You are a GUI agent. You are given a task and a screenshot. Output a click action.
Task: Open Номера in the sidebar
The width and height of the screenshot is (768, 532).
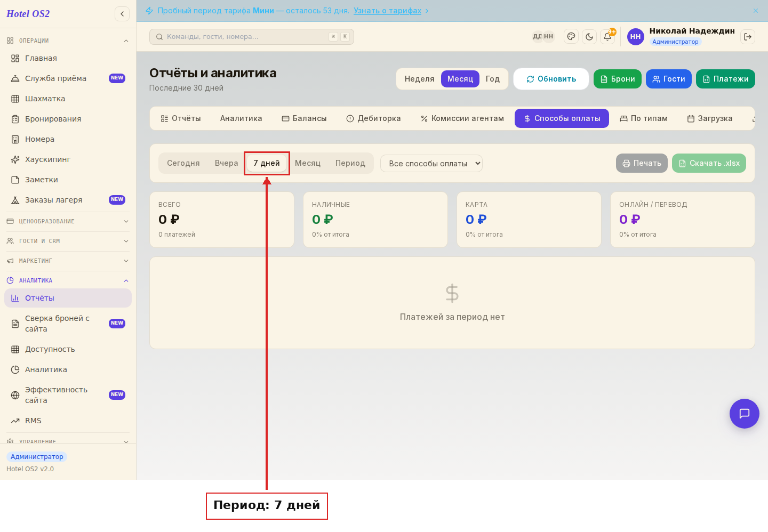pyautogui.click(x=68, y=139)
